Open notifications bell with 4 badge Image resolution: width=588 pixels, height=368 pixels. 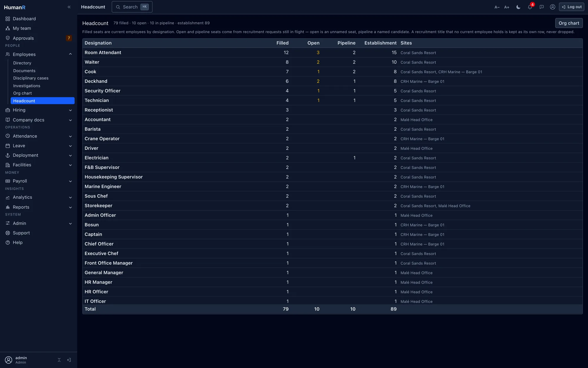coord(530,7)
